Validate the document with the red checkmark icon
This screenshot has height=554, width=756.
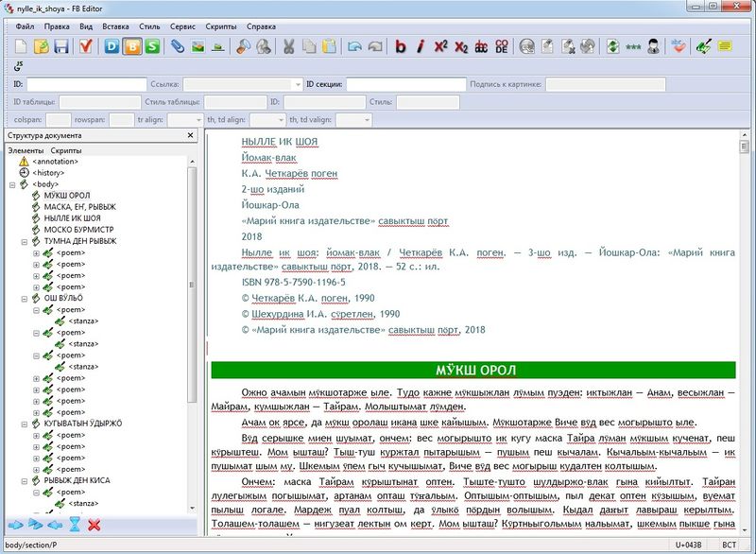pyautogui.click(x=86, y=46)
